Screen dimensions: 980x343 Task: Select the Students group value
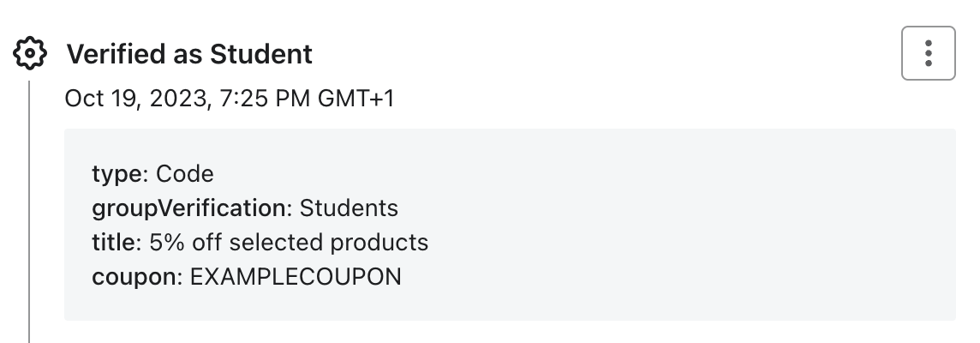coord(349,208)
